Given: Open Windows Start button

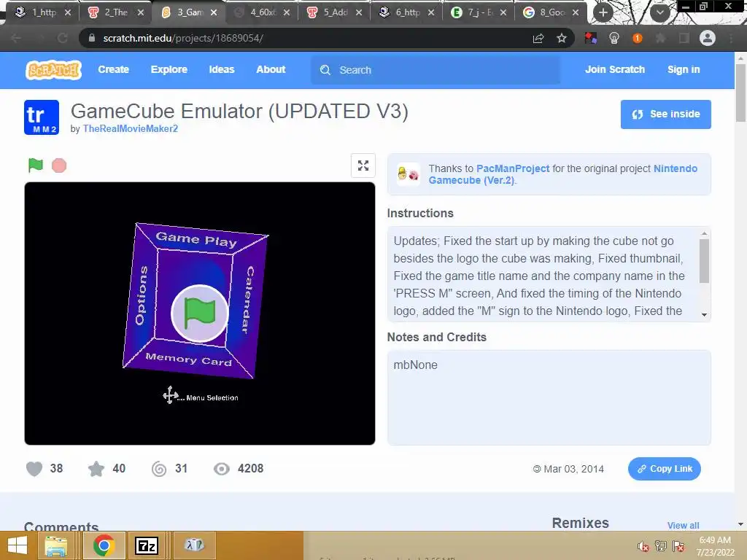Looking at the screenshot, I should (18, 545).
